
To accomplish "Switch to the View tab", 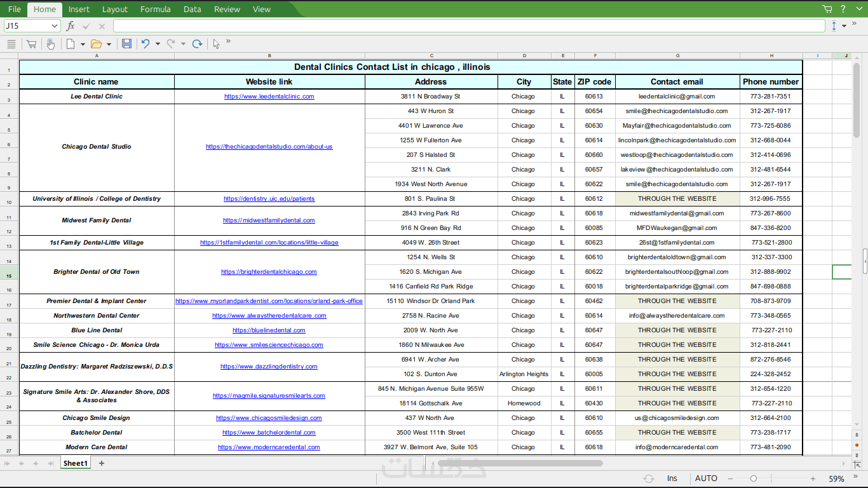I will [x=262, y=9].
